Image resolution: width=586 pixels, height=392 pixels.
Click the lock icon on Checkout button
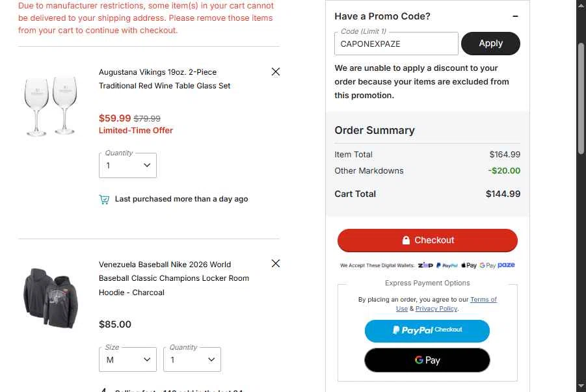point(406,241)
